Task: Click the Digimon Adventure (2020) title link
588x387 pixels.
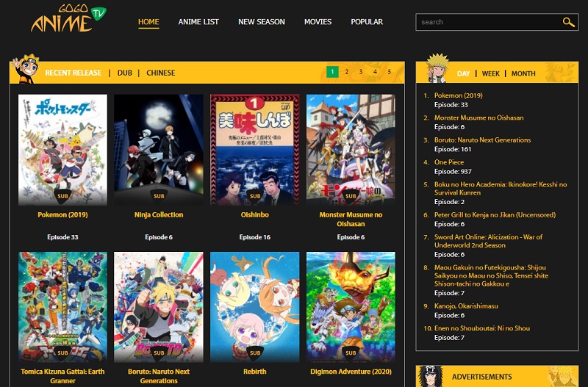Action: coord(351,372)
